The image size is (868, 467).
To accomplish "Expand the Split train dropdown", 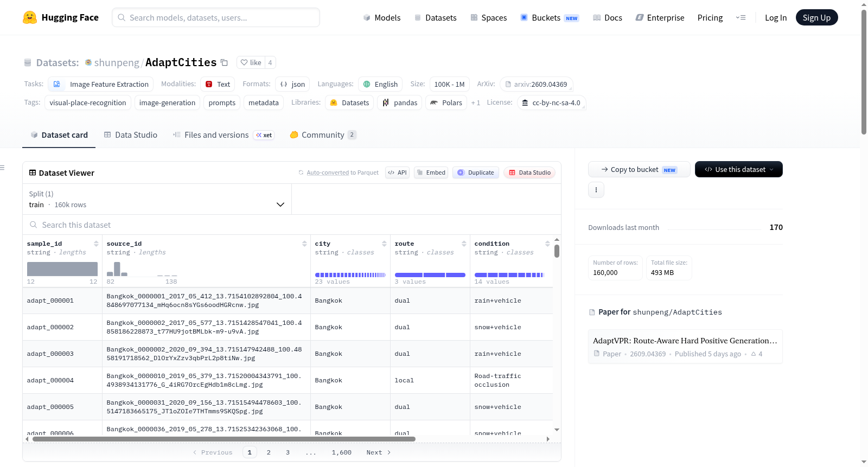I will [x=157, y=199].
